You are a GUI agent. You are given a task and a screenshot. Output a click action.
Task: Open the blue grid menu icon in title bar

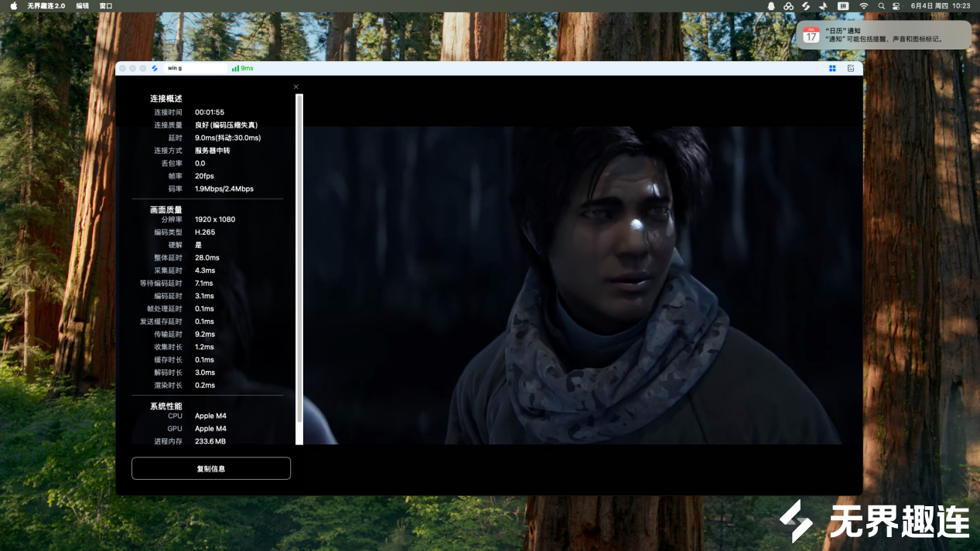pyautogui.click(x=832, y=68)
